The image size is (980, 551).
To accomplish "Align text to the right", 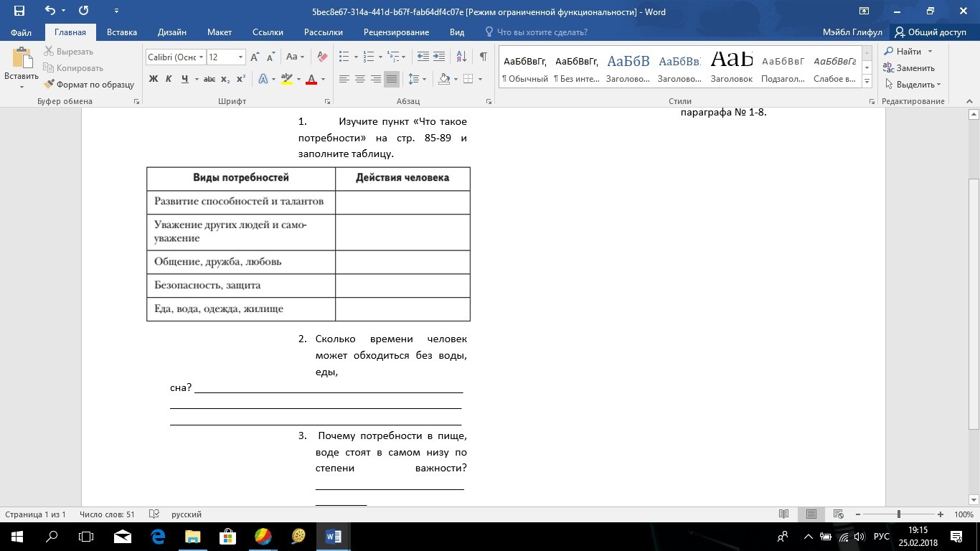I will pos(376,79).
